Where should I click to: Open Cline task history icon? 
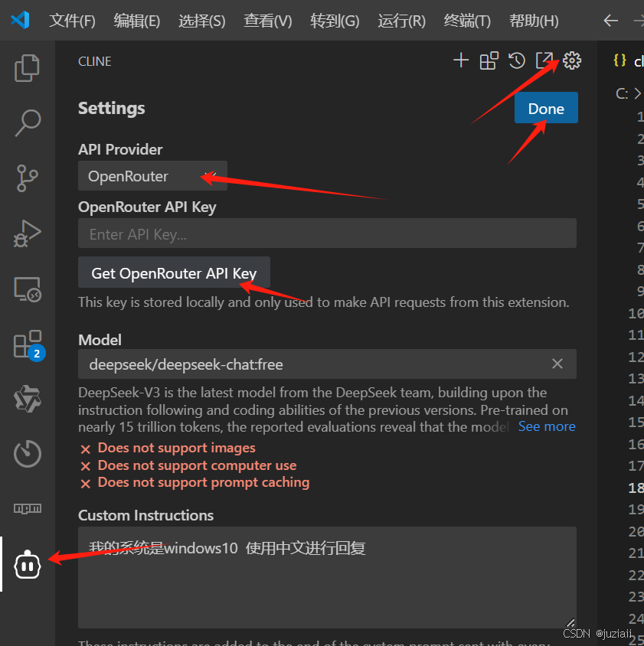(517, 60)
